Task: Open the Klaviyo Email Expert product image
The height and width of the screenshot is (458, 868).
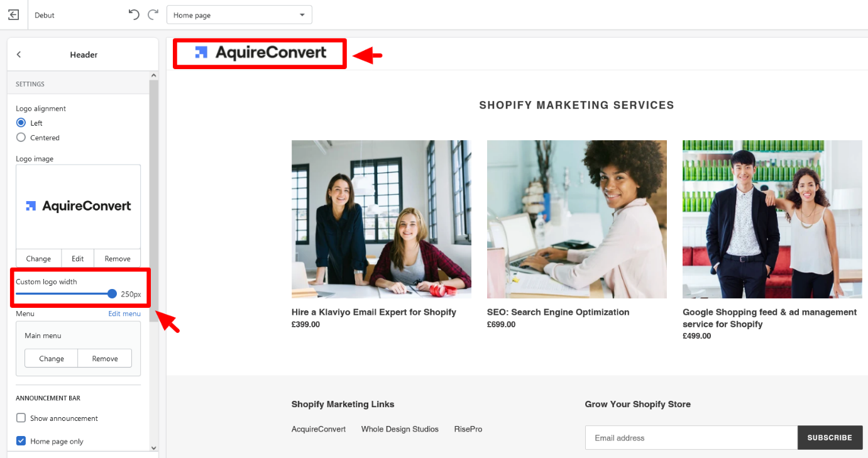Action: [x=381, y=219]
